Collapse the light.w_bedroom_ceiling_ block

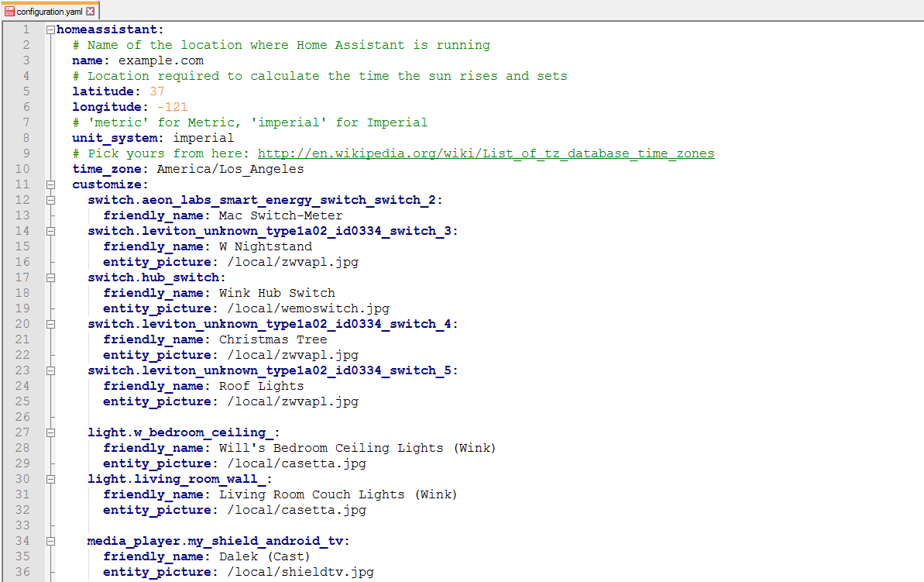tap(50, 432)
